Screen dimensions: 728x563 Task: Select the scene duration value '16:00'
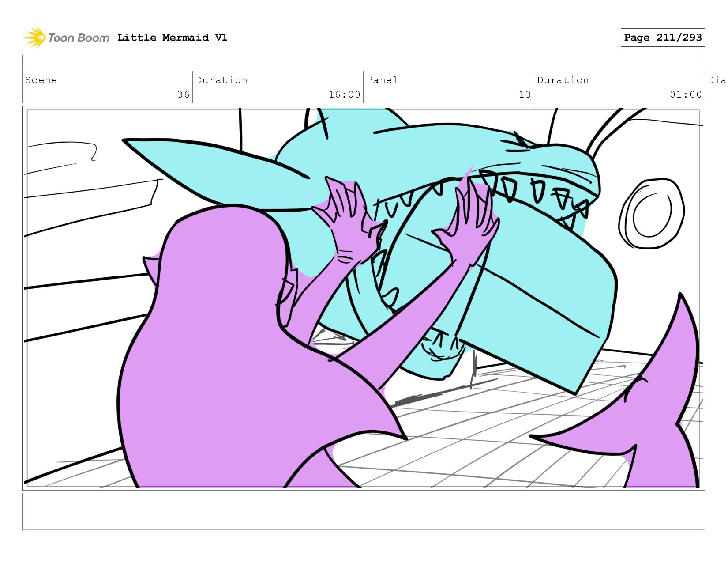[344, 94]
